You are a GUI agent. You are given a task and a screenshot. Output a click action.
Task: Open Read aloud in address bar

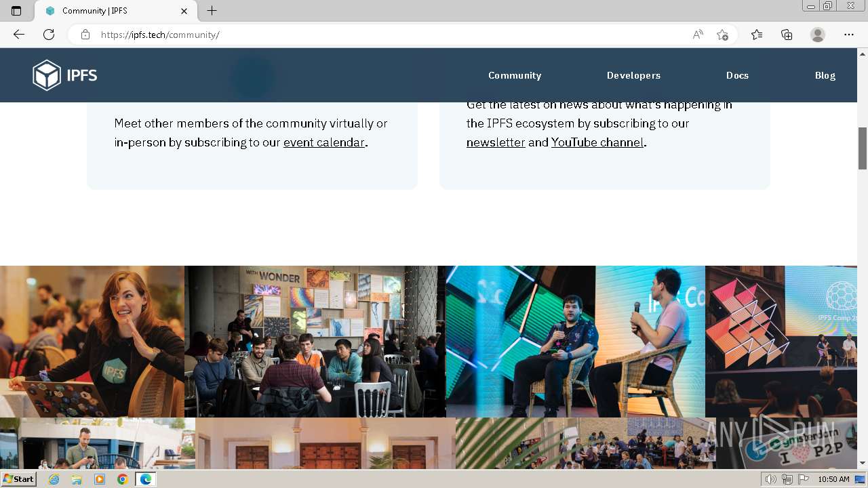(698, 35)
